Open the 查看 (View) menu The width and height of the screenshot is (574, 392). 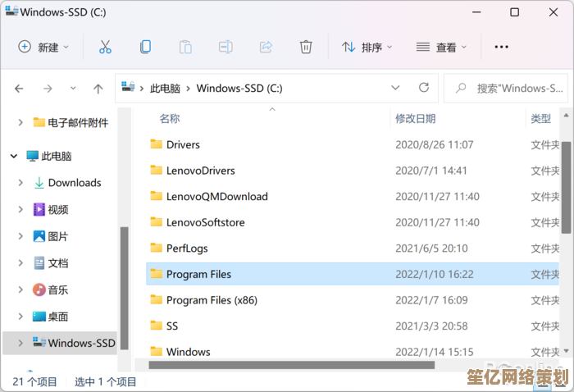point(442,47)
